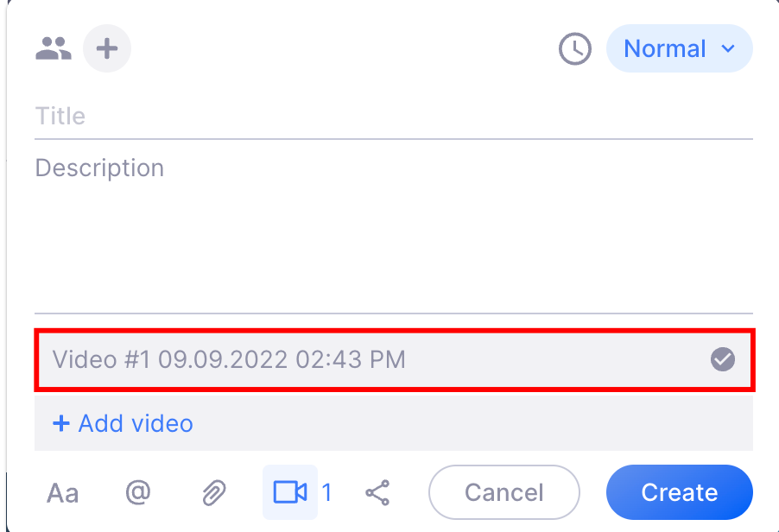This screenshot has height=532, width=779.
Task: Expand priority list via chevron arrow
Action: click(728, 48)
